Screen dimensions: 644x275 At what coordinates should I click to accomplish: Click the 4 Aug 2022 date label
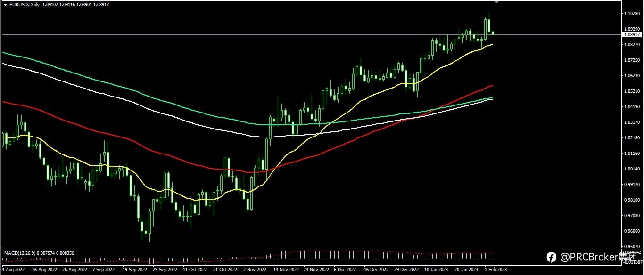[x=13, y=270]
